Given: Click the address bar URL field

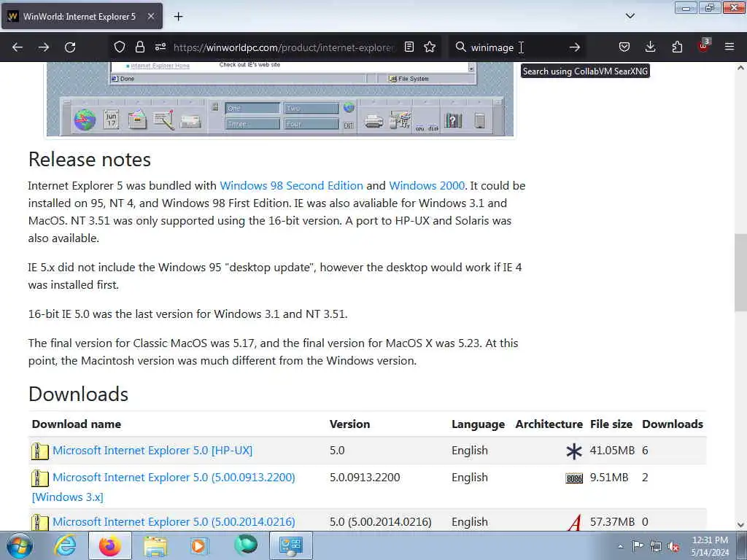Looking at the screenshot, I should [x=284, y=47].
